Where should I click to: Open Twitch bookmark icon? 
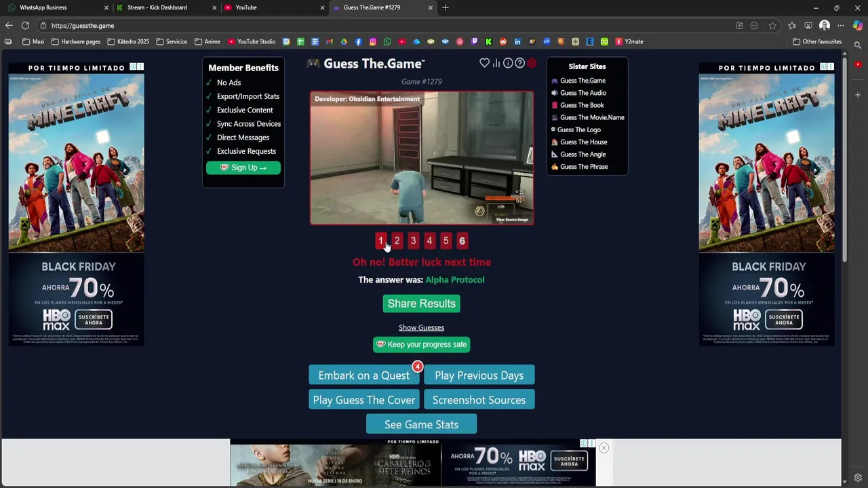pos(474,41)
